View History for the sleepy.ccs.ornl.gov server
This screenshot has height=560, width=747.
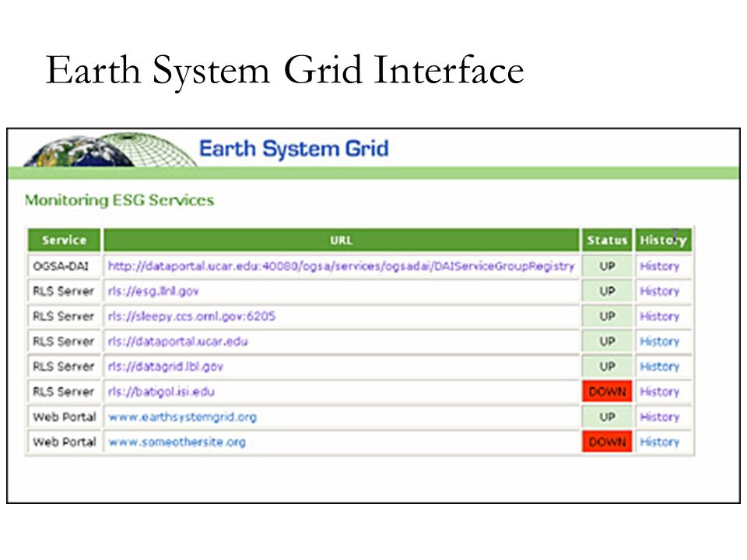(x=659, y=317)
